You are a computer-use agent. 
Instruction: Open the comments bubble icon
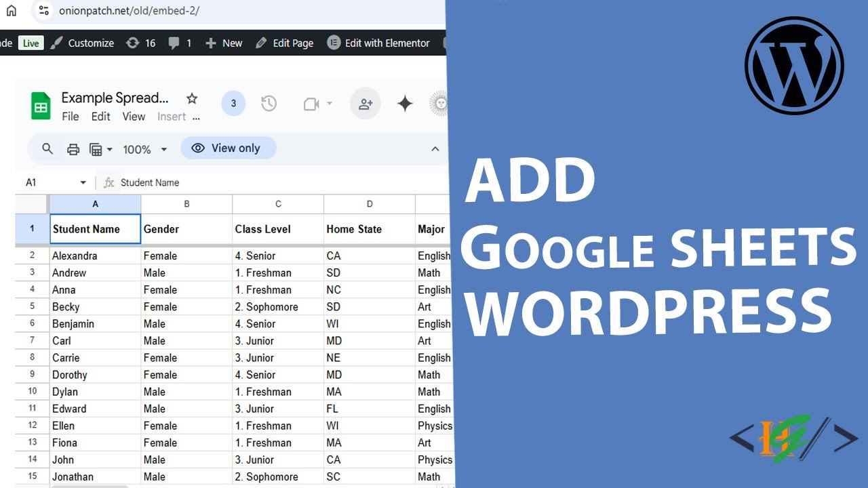pos(174,43)
